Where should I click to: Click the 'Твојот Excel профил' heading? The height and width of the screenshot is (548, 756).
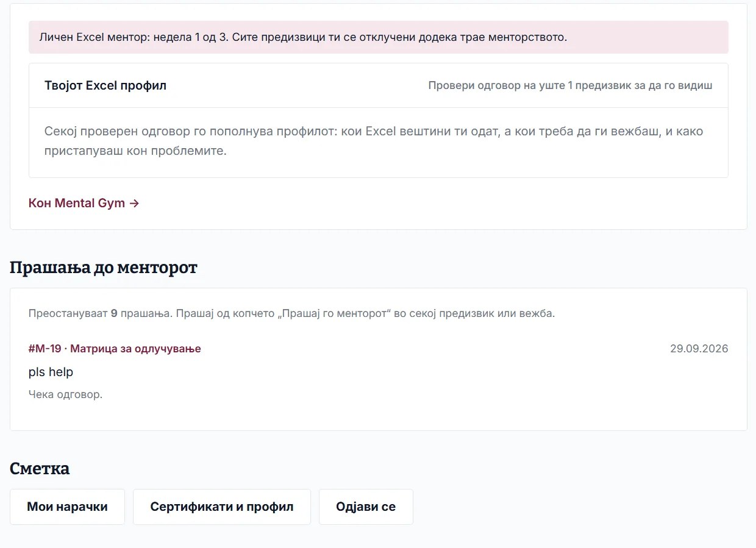[105, 85]
